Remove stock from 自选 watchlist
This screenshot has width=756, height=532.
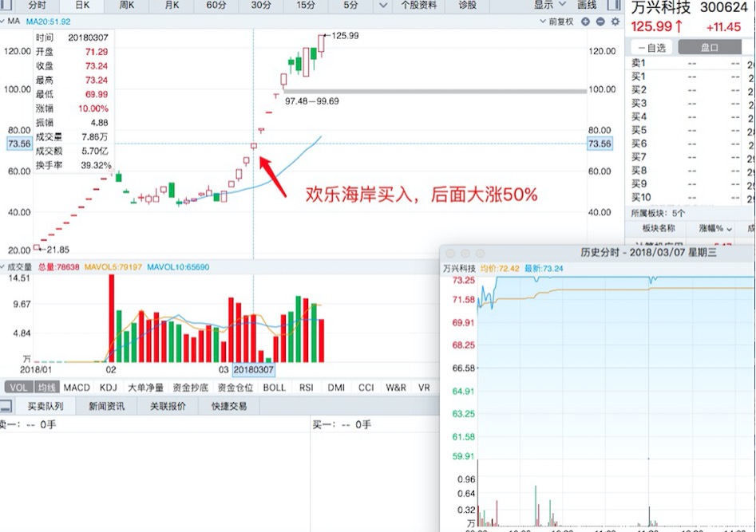(652, 48)
